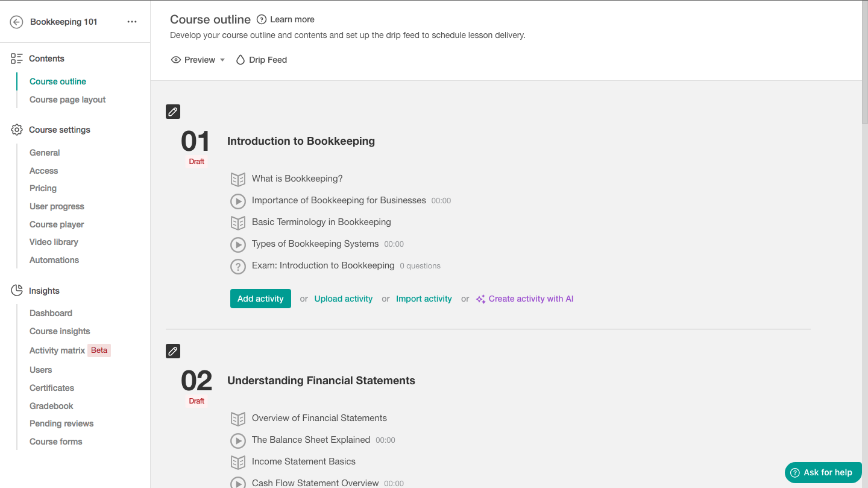Click the Ask for help button
This screenshot has height=488, width=868.
click(x=823, y=472)
